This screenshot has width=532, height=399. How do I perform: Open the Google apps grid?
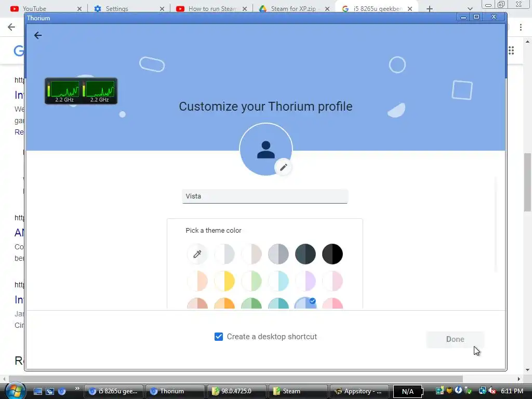point(511,50)
